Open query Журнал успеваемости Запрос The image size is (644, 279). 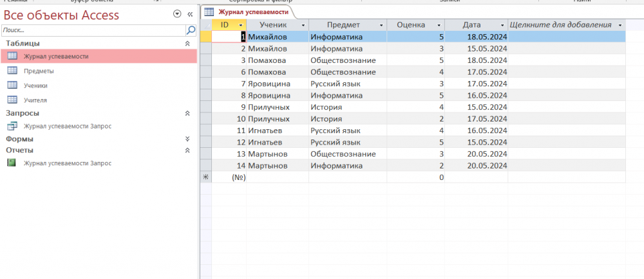67,126
